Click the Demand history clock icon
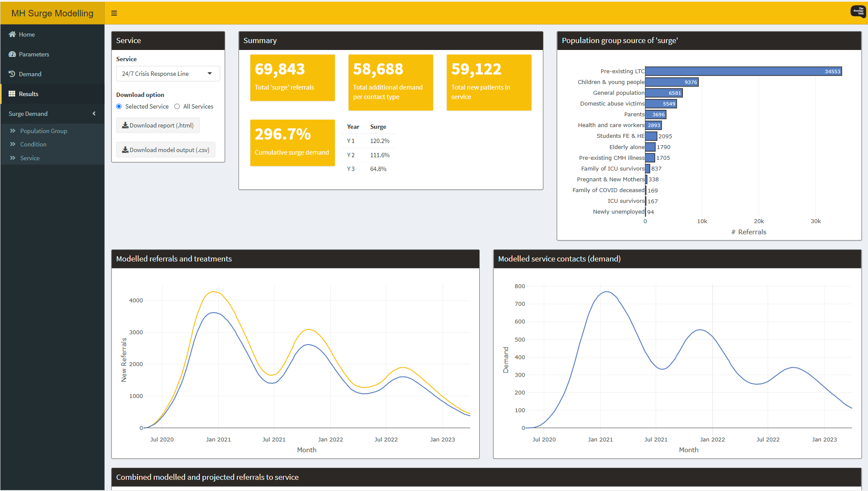The height and width of the screenshot is (491, 868). [12, 74]
